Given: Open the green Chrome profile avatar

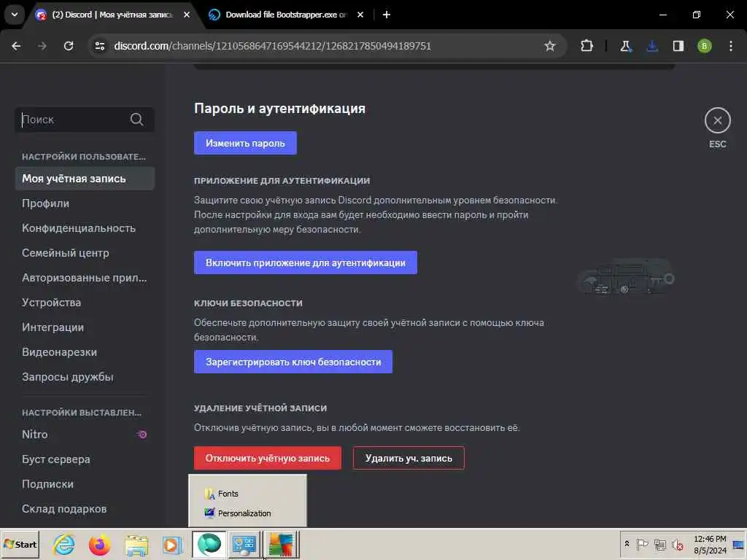Looking at the screenshot, I should pos(704,46).
